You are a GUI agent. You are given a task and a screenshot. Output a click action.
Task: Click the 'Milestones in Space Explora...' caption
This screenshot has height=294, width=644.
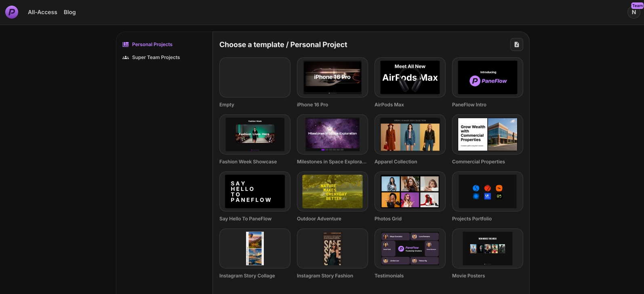click(332, 162)
